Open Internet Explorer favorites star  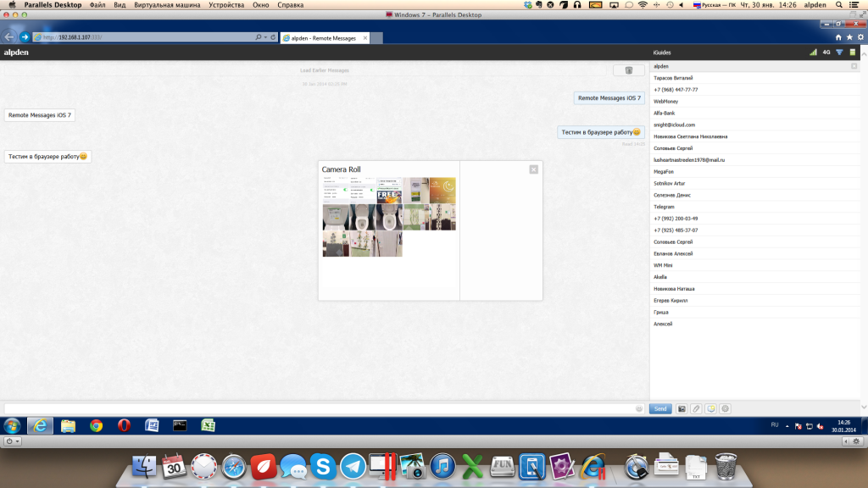(x=849, y=37)
